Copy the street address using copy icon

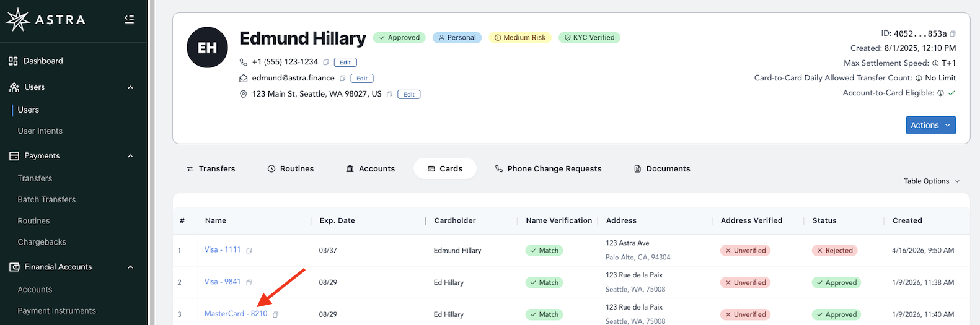point(389,94)
